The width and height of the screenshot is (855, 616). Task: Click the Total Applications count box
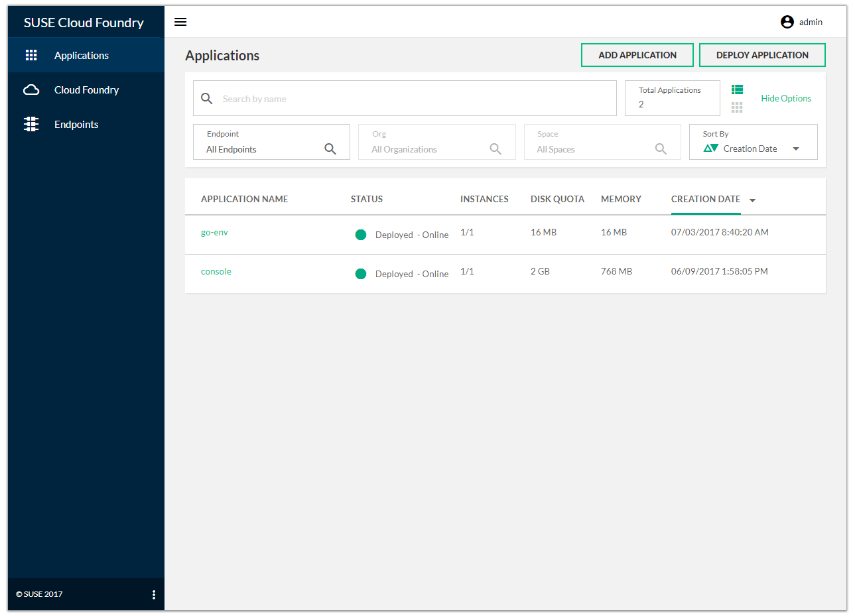point(673,98)
